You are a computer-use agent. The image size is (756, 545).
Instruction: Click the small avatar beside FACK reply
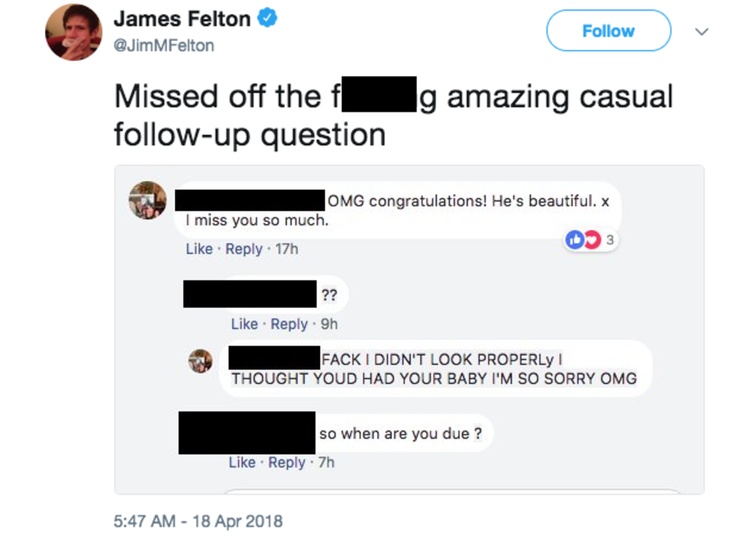tap(200, 361)
